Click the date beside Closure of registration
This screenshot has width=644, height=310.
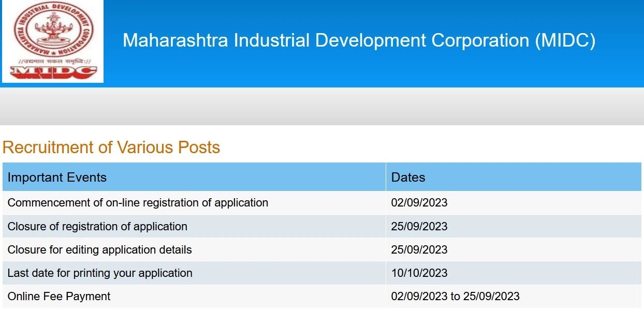point(419,226)
